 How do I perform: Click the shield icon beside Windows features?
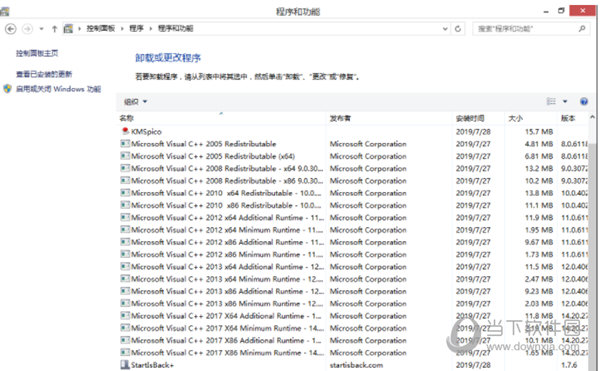(8, 89)
